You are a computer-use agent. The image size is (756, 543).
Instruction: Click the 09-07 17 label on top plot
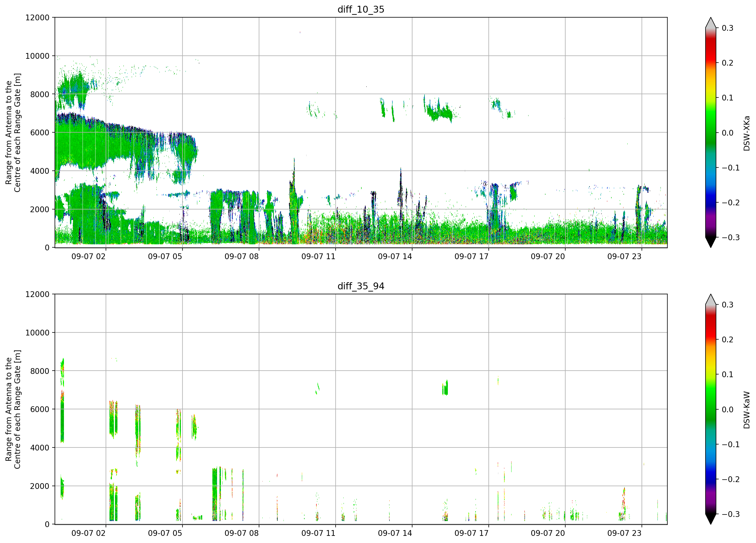coord(471,256)
